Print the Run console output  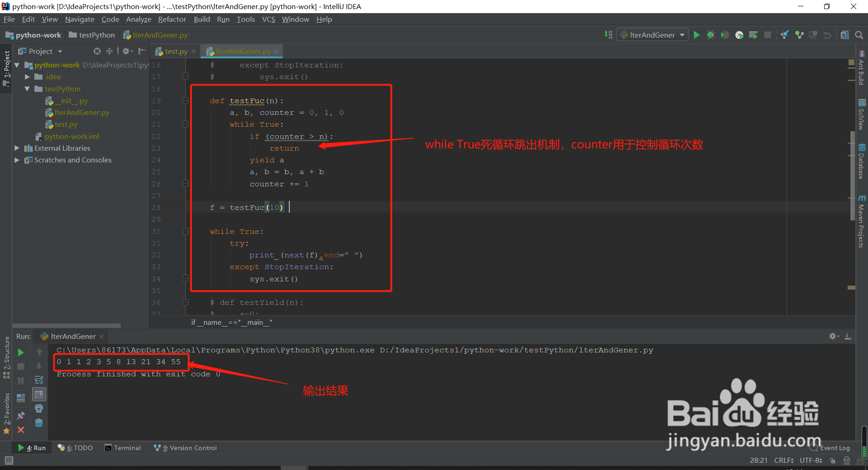click(x=39, y=408)
